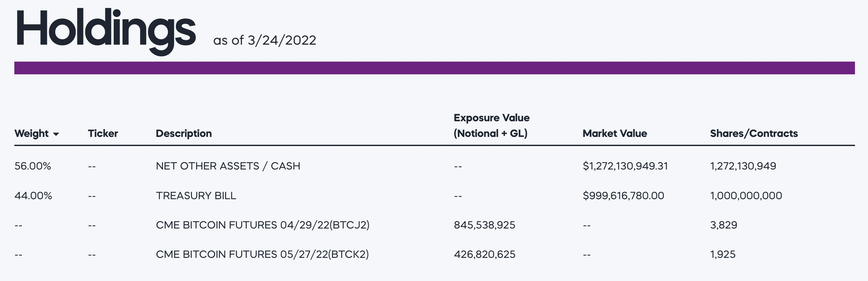
Task: Click the as of 3/24/2022 date
Action: tap(265, 40)
